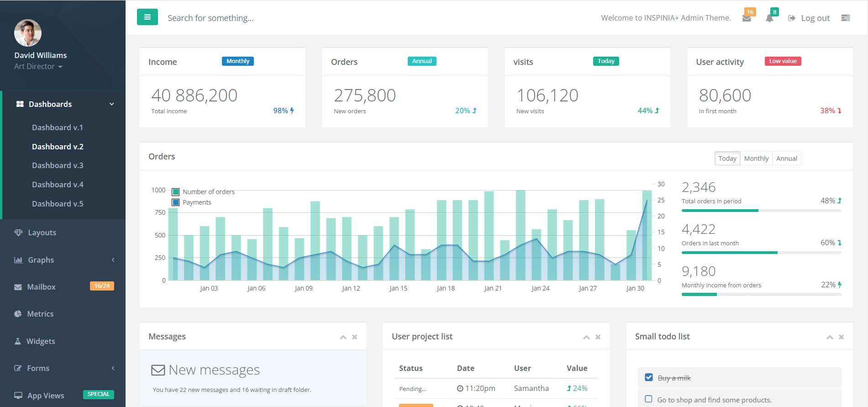The width and height of the screenshot is (868, 407).
Task: Click the Annual label on Orders card
Action: click(x=422, y=61)
